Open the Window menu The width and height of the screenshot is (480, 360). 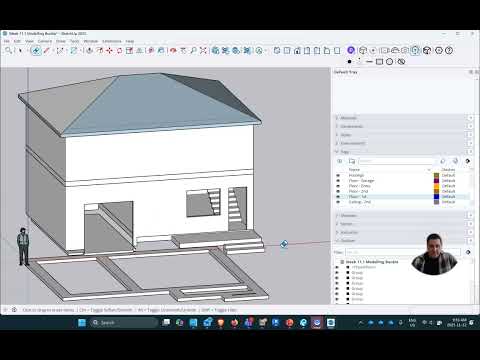(x=91, y=41)
